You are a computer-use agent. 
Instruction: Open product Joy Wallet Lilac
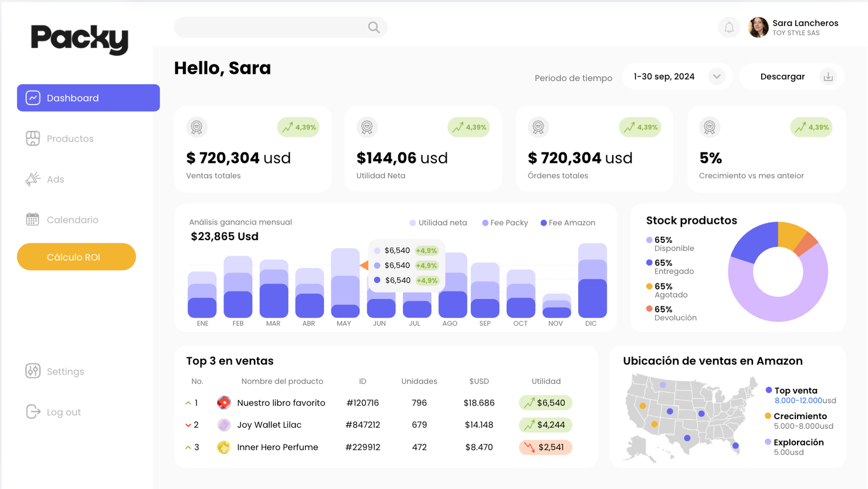[269, 425]
